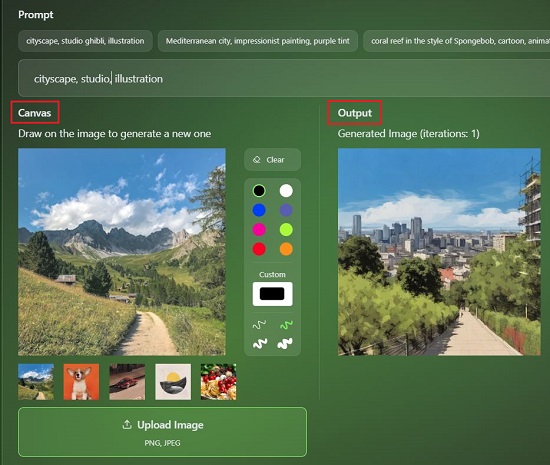Open the Custom color picker box

click(x=273, y=294)
